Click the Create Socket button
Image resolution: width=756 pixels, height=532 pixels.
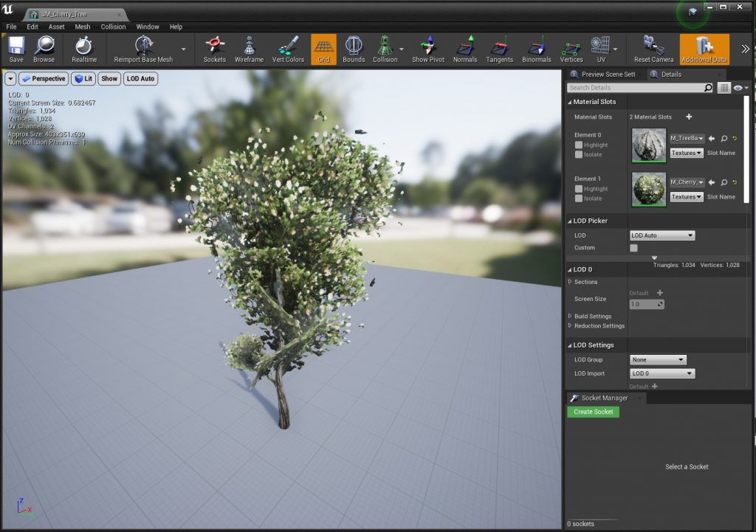point(593,412)
